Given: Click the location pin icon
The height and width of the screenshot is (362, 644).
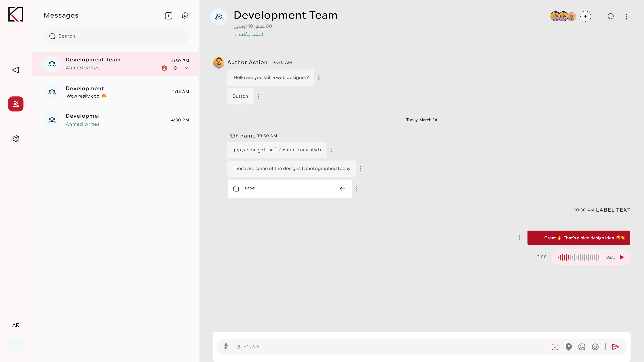Looking at the screenshot, I should click(x=568, y=347).
